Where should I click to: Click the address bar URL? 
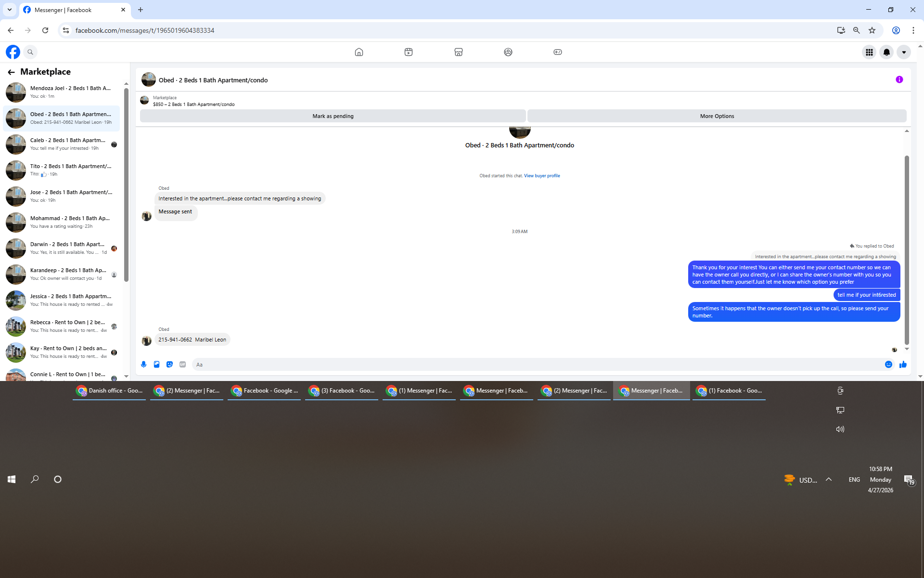click(145, 30)
